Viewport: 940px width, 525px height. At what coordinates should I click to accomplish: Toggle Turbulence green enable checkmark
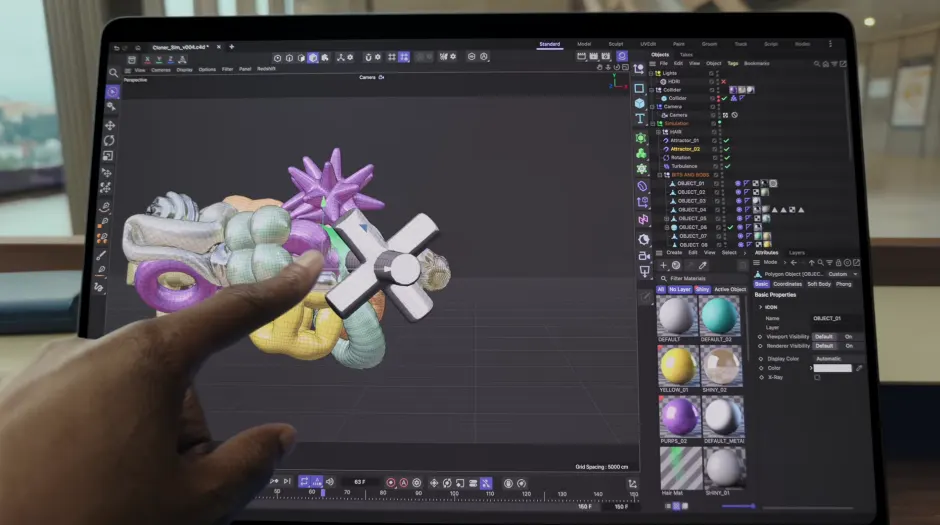(728, 166)
